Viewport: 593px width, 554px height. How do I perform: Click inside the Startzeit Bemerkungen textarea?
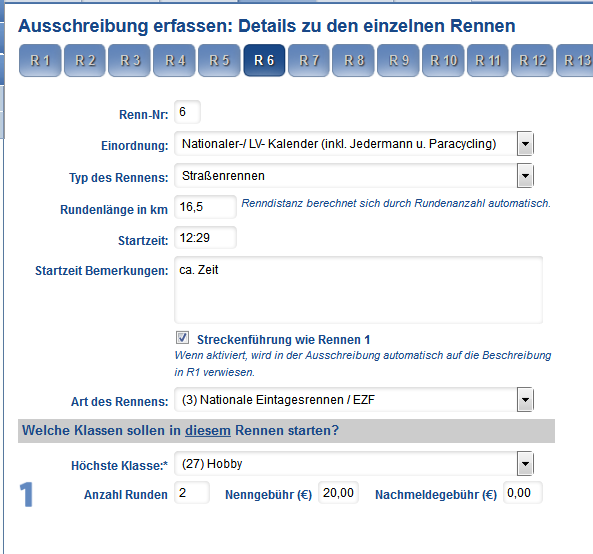[358, 290]
